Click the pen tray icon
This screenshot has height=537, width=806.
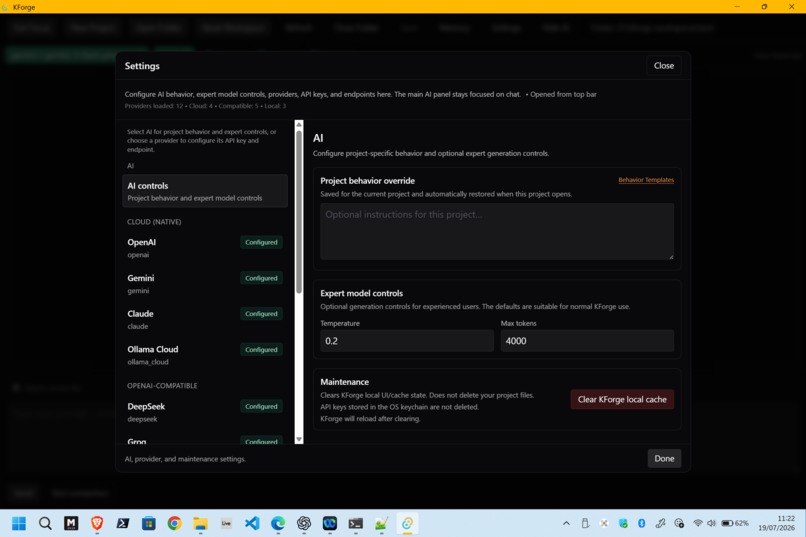point(661,523)
